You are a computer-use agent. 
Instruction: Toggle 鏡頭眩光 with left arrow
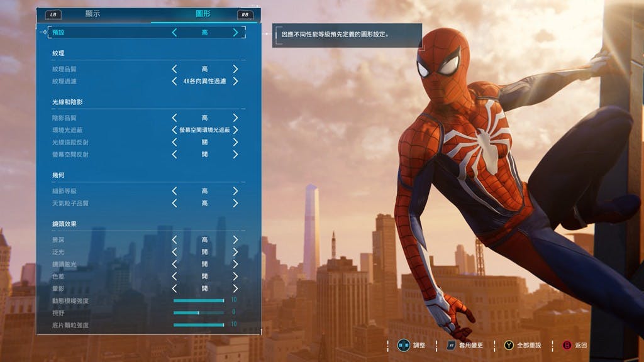pos(175,264)
